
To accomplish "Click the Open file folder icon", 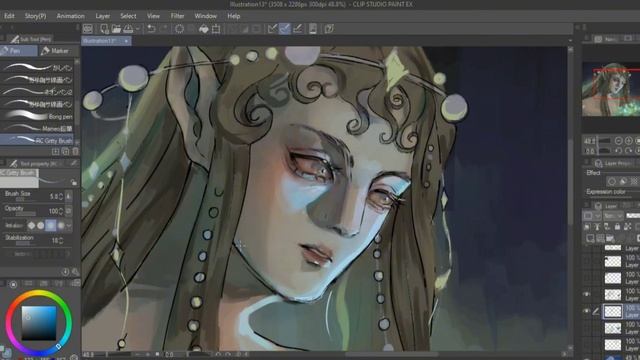I will click(116, 29).
